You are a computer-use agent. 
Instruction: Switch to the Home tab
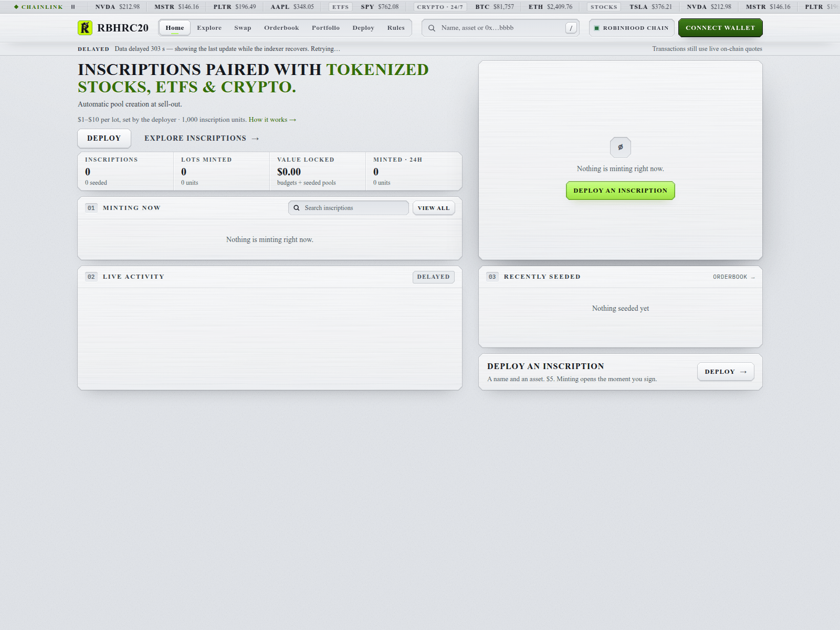175,28
